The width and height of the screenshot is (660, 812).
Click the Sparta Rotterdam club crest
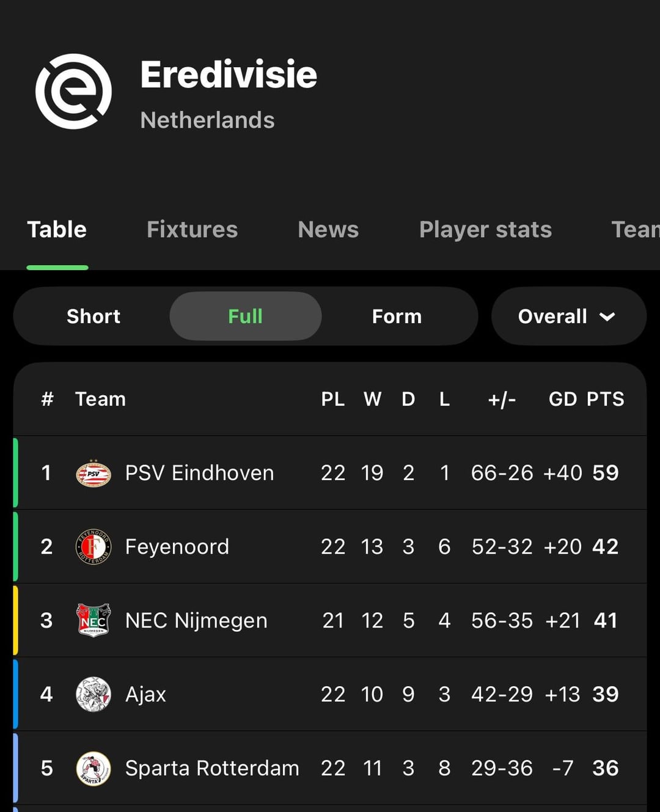(x=94, y=769)
